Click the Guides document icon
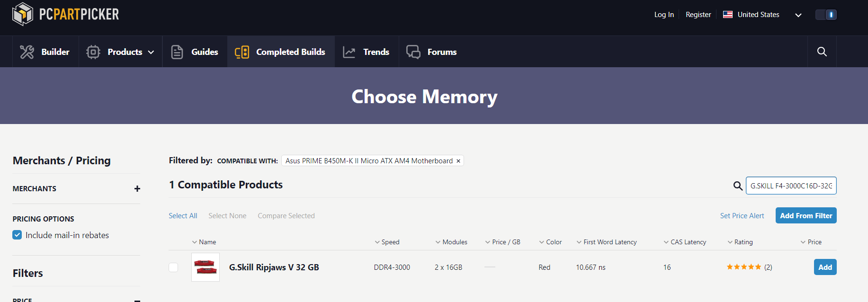The height and width of the screenshot is (302, 868). click(x=177, y=52)
